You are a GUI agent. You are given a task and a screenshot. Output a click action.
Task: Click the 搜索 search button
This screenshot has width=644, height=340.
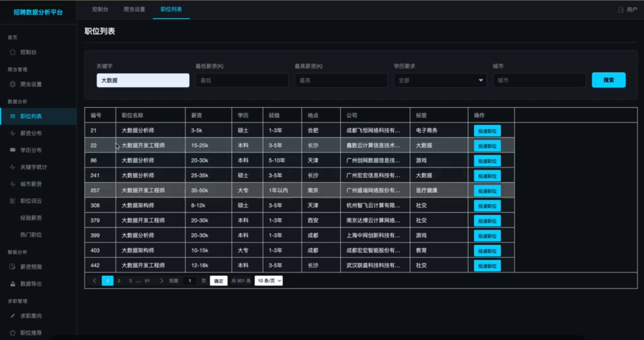pyautogui.click(x=609, y=80)
